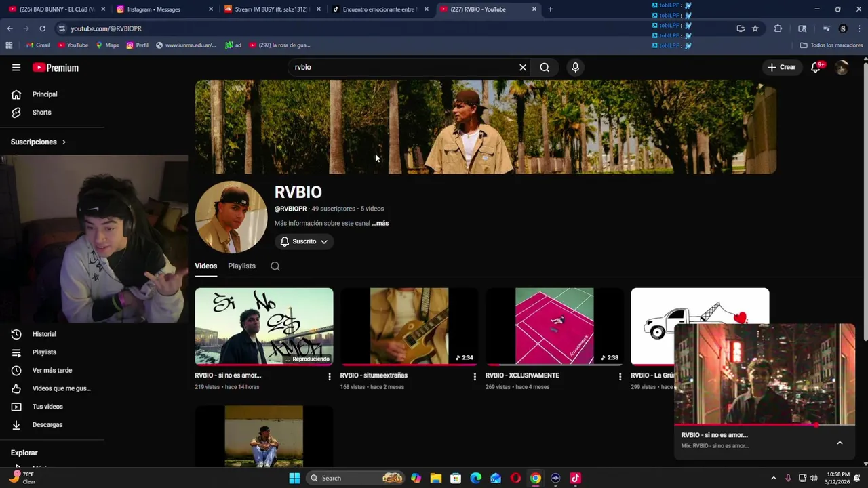The height and width of the screenshot is (488, 868).
Task: Close the RVBIO - YouTube tab
Action: 534,9
